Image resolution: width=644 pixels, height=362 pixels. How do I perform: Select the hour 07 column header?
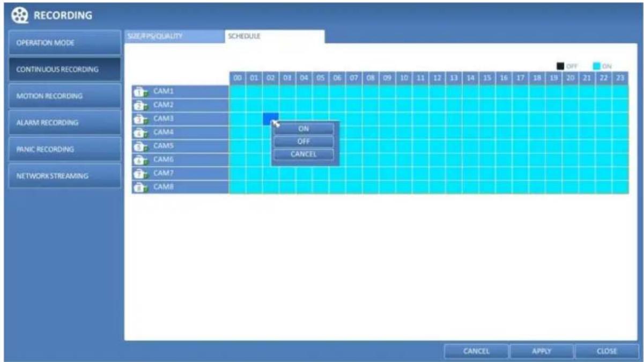tap(354, 78)
